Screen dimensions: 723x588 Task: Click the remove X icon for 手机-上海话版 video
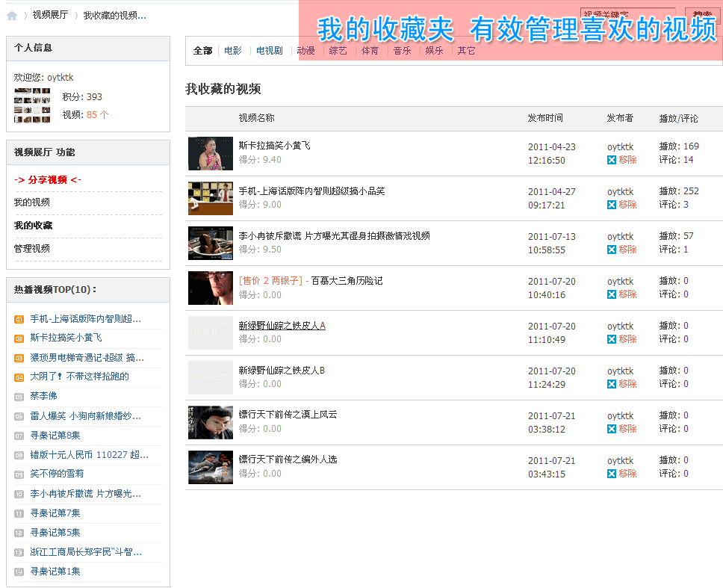coord(612,205)
